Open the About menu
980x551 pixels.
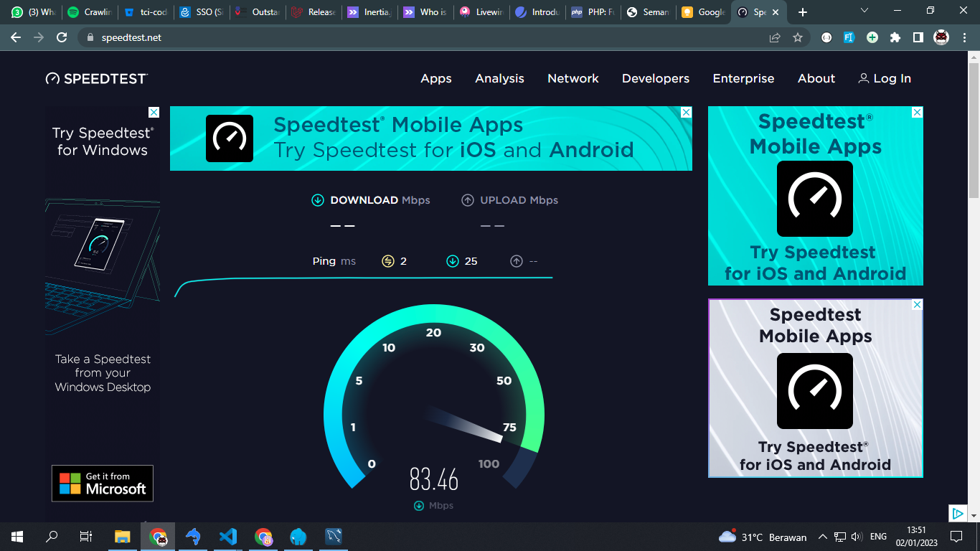pos(816,78)
